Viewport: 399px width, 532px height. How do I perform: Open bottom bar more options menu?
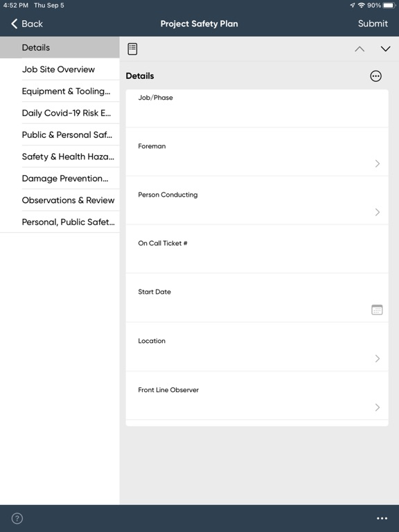382,518
